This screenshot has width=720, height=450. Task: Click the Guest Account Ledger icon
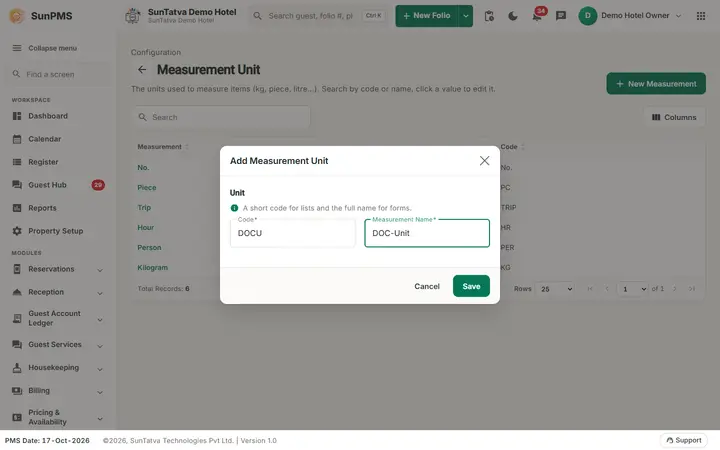coord(17,318)
